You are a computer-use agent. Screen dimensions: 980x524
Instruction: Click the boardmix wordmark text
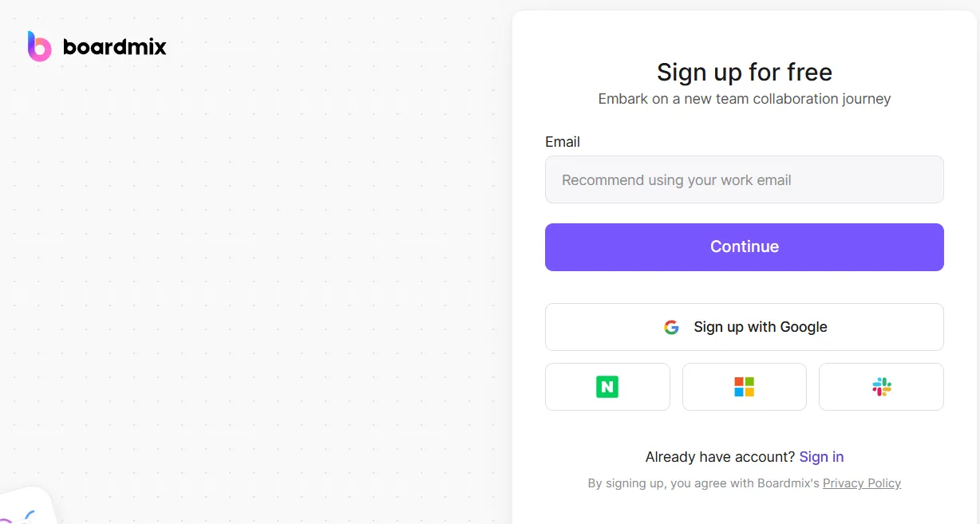pyautogui.click(x=114, y=47)
